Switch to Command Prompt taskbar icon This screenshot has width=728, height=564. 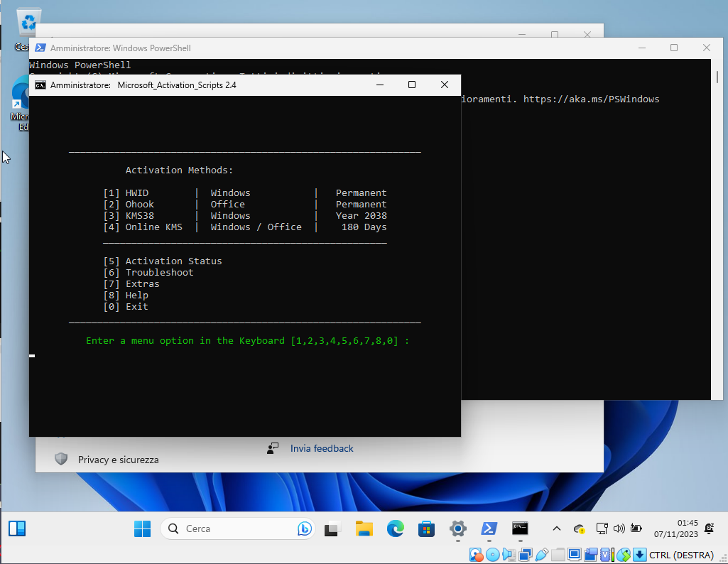[x=520, y=528]
